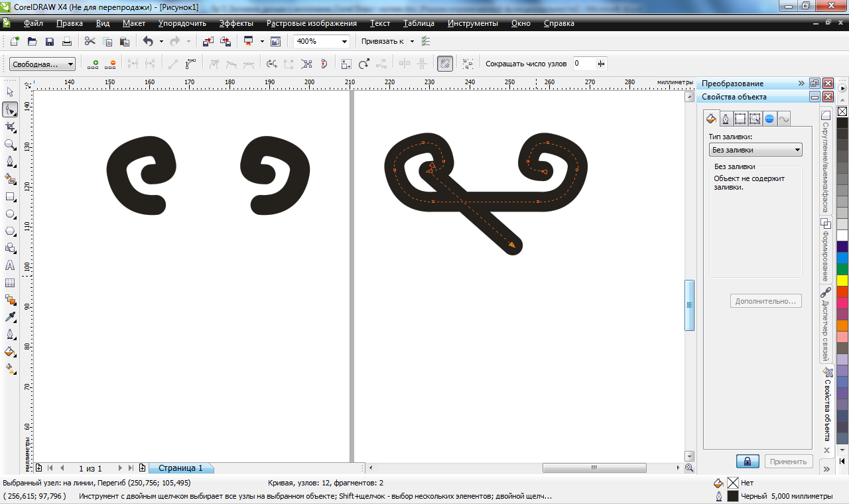
Task: Toggle elastic mode button in property bar
Action: point(445,64)
